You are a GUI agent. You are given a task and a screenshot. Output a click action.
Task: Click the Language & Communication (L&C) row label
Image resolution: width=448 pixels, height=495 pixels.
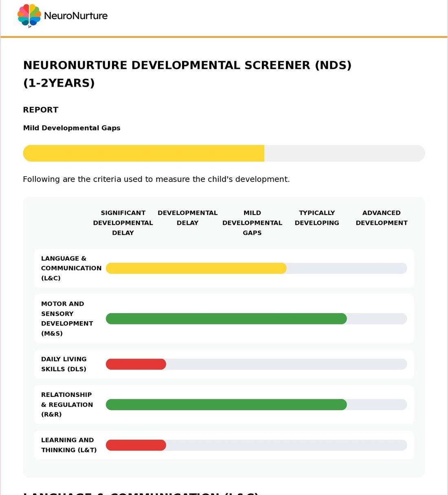71,268
